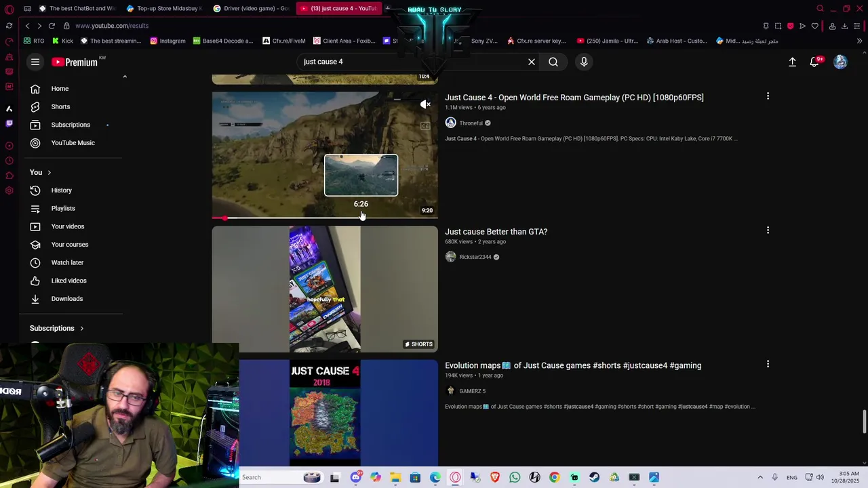The width and height of the screenshot is (868, 488).
Task: Reload the page
Action: pyautogui.click(x=52, y=26)
